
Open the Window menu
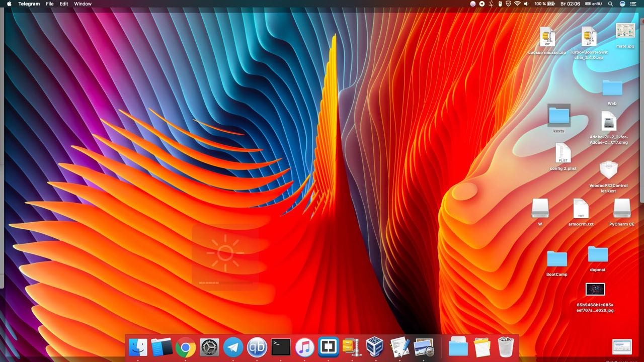tap(83, 4)
